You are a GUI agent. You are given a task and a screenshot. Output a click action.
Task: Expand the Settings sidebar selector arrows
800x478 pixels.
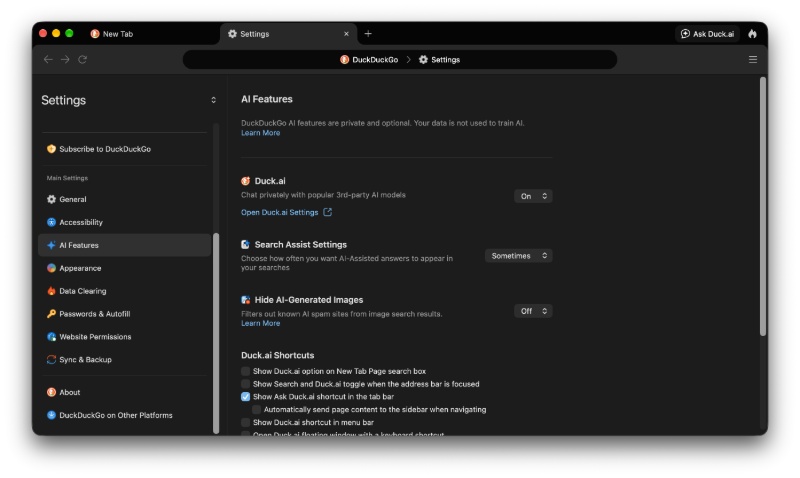click(213, 100)
